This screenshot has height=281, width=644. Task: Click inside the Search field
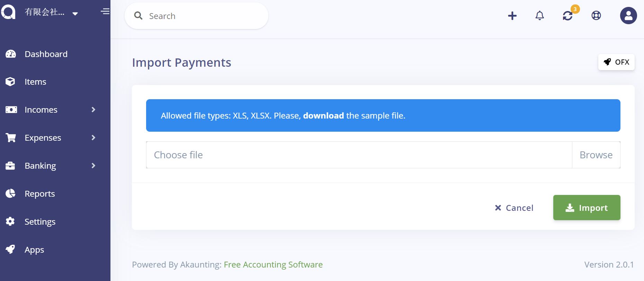pos(196,16)
